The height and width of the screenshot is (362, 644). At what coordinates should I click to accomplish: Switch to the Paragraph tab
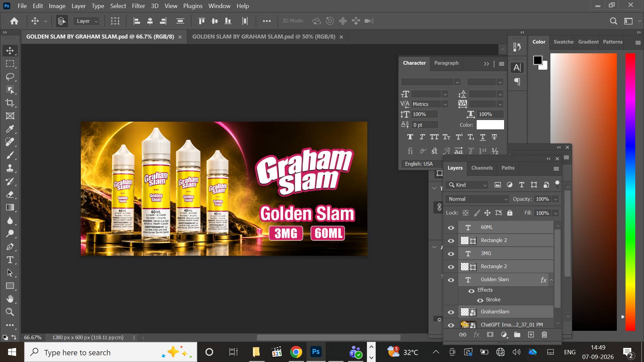click(x=446, y=63)
